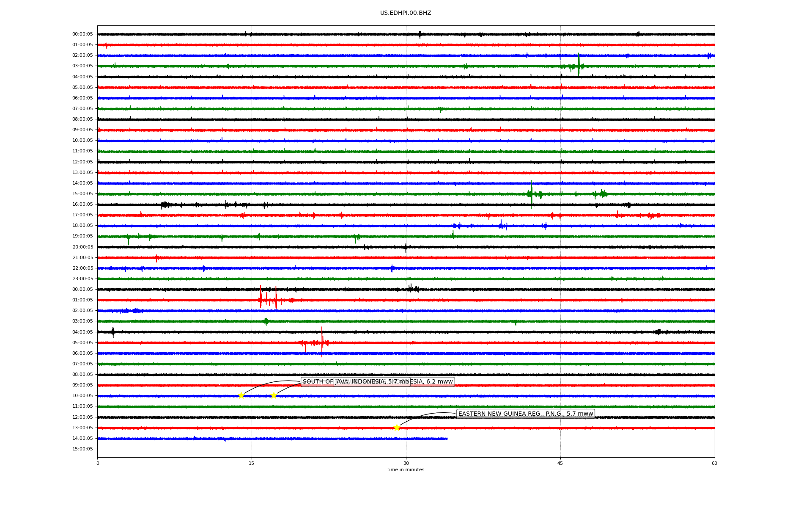This screenshot has height=508, width=812.
Task: Click the 23:00:05 time label
Action: (82, 279)
